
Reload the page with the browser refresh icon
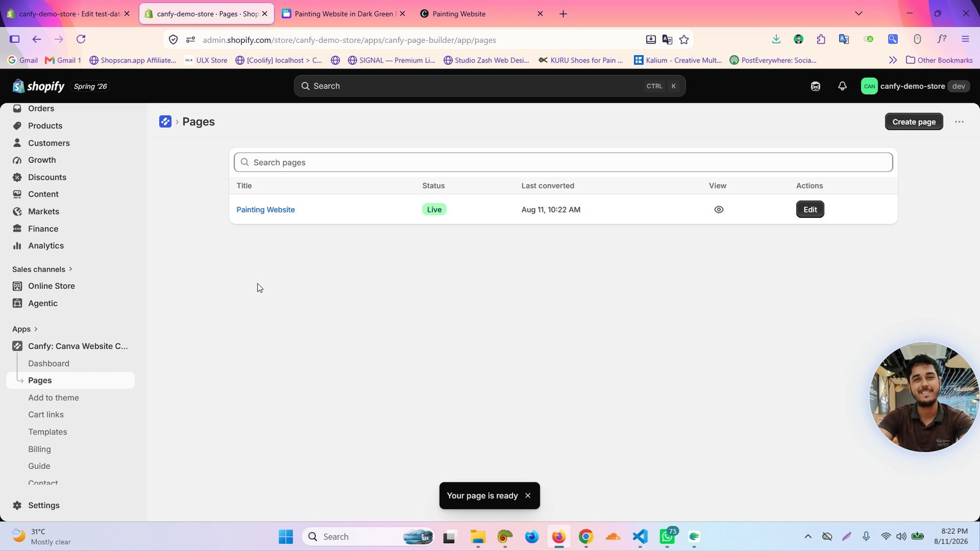pos(81,39)
